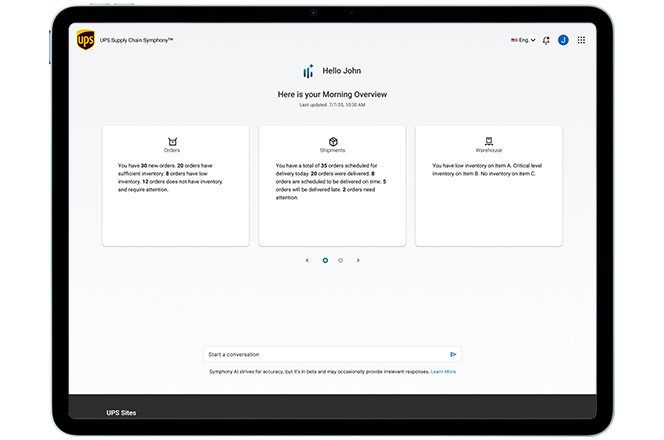Viewport: 664px width, 440px height.
Task: Open the notifications bell
Action: click(546, 40)
